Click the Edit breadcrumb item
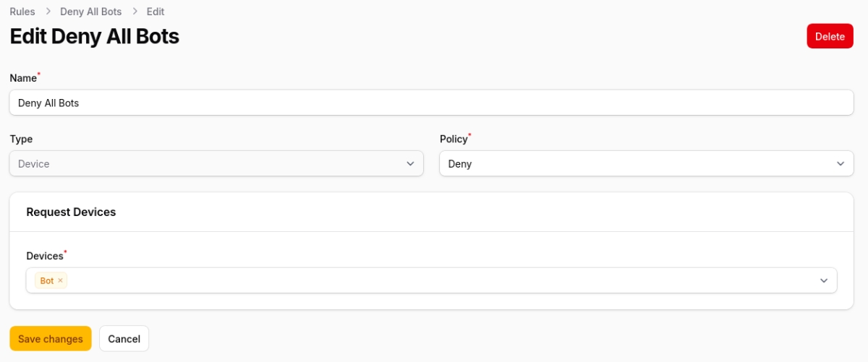Image resolution: width=868 pixels, height=362 pixels. 156,12
